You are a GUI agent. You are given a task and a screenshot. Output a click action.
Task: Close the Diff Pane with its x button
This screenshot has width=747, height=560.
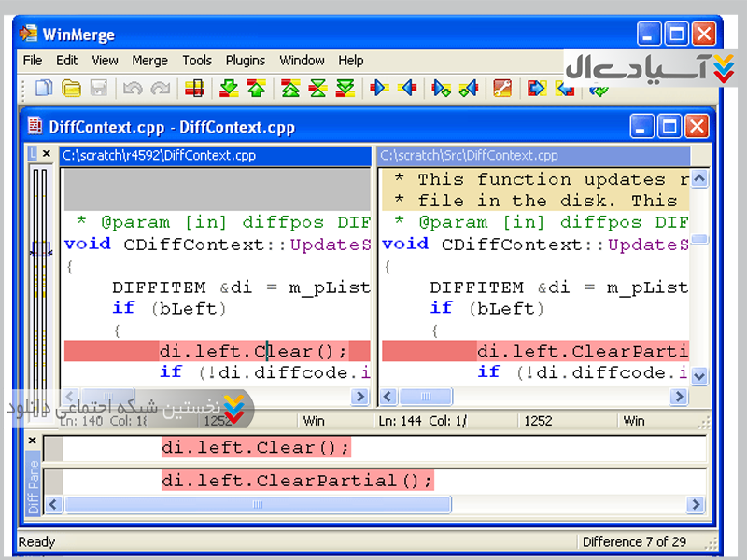(x=32, y=441)
